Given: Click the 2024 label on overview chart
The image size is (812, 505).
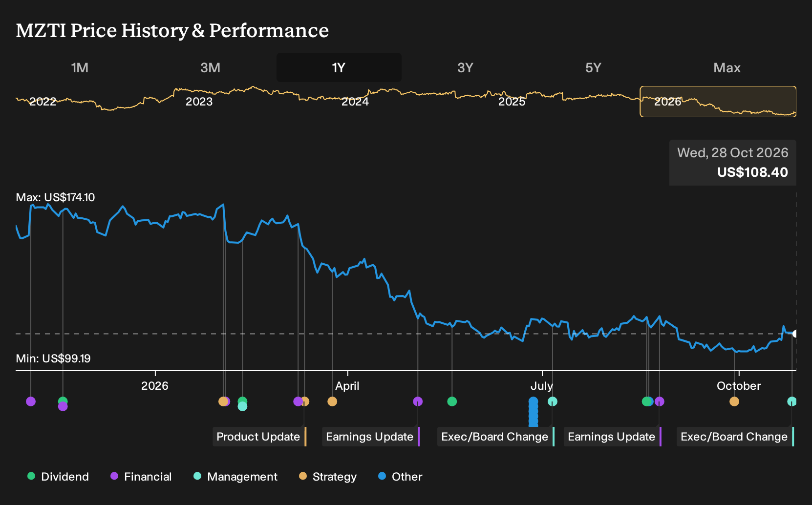Looking at the screenshot, I should (355, 102).
